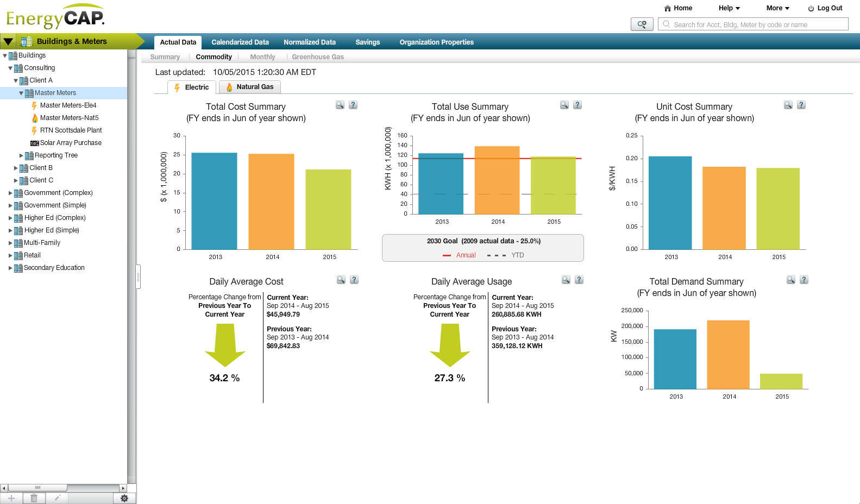Collapse the Consulting tree node
This screenshot has height=504, width=860.
[10, 68]
